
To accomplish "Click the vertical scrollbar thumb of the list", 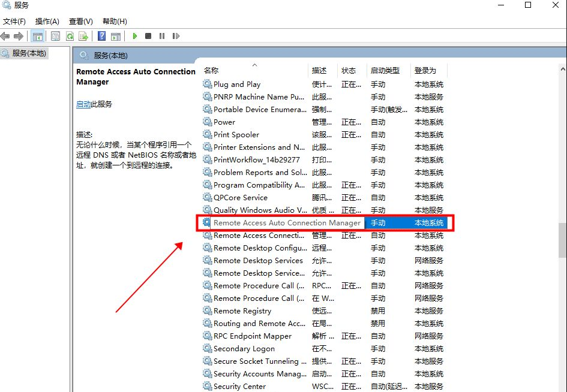I will coord(562,240).
